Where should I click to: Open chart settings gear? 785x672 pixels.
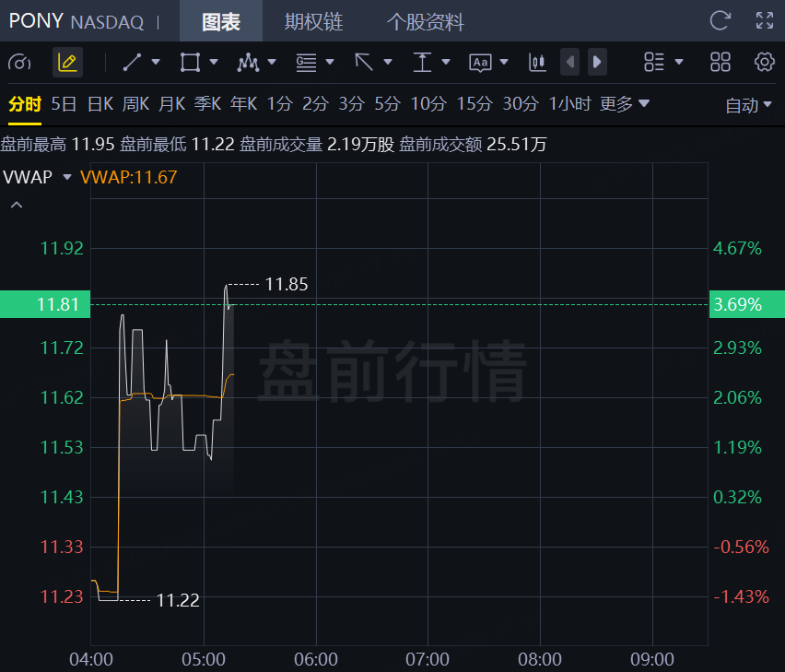click(764, 62)
